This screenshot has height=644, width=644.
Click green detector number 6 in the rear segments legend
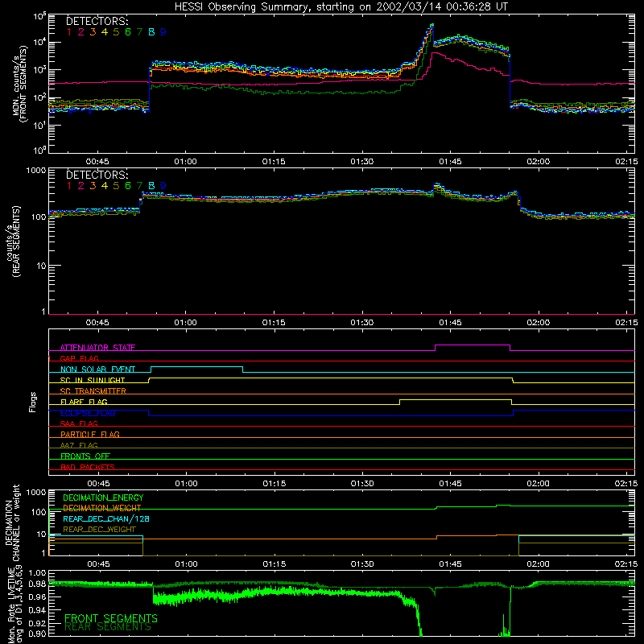tap(128, 186)
